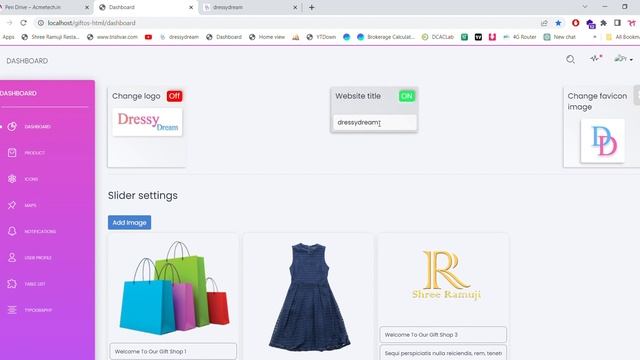Open the DCACLab bookmark
The height and width of the screenshot is (360, 640).
(x=438, y=37)
